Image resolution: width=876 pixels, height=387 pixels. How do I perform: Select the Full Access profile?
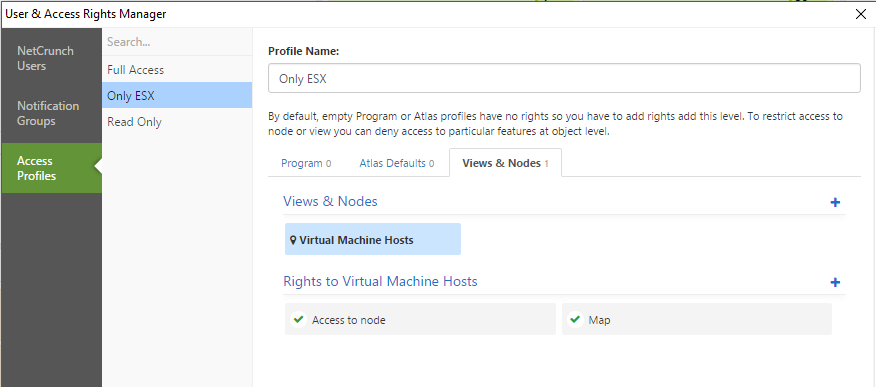click(177, 70)
